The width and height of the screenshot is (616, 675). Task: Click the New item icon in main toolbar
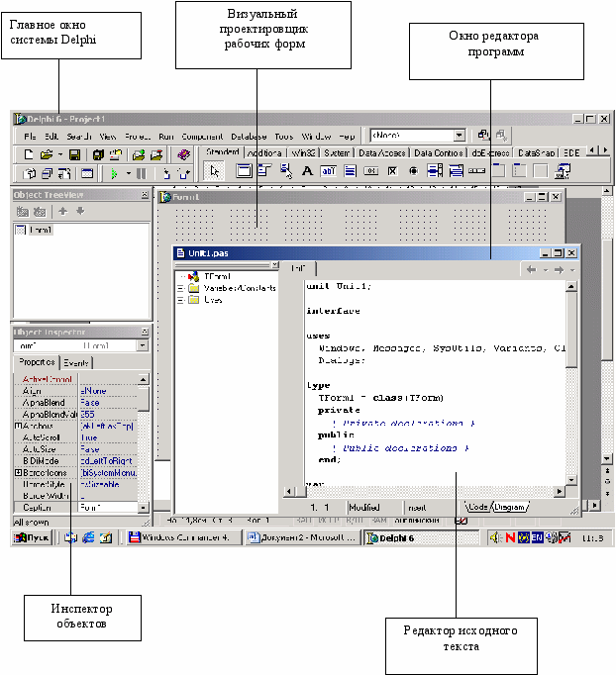29,154
